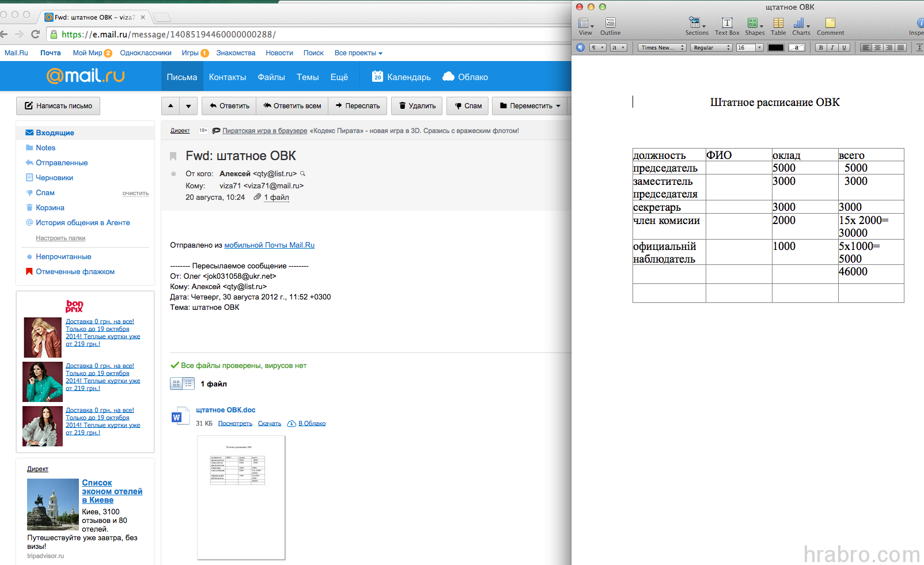Screen dimensions: 924x565
Task: Toggle italic formatting in Pages
Action: [x=832, y=48]
